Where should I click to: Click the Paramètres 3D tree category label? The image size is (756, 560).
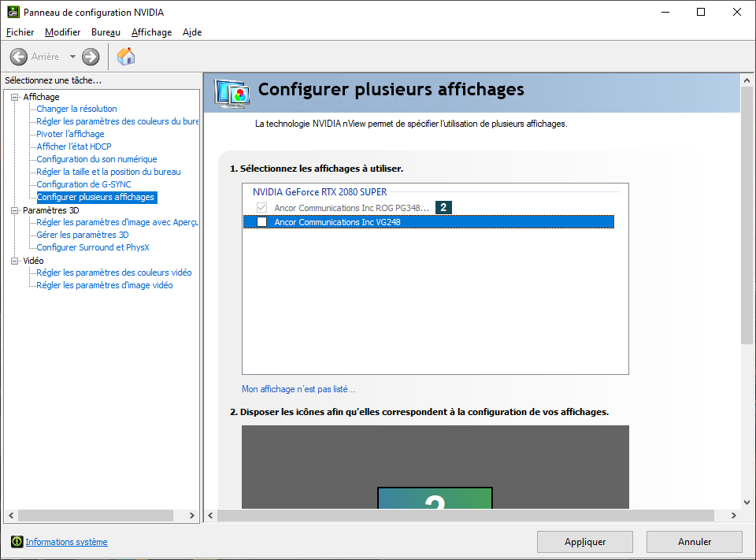tap(51, 211)
